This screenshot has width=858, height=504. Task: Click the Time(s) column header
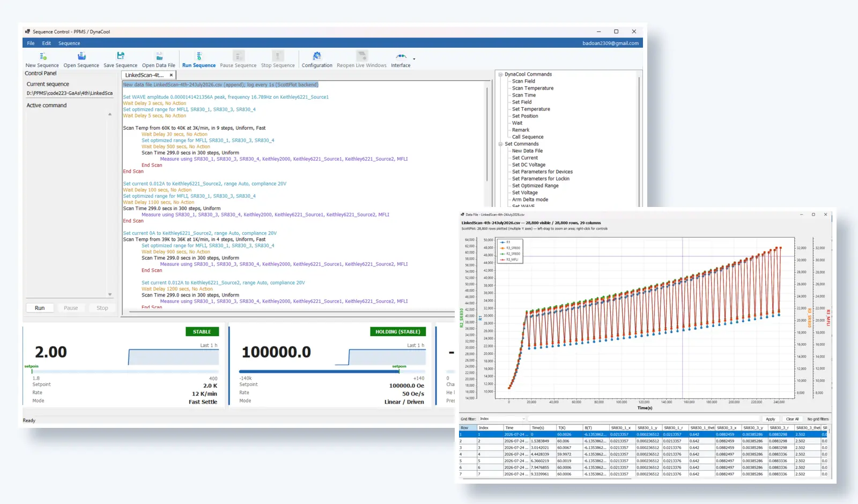[543, 428]
